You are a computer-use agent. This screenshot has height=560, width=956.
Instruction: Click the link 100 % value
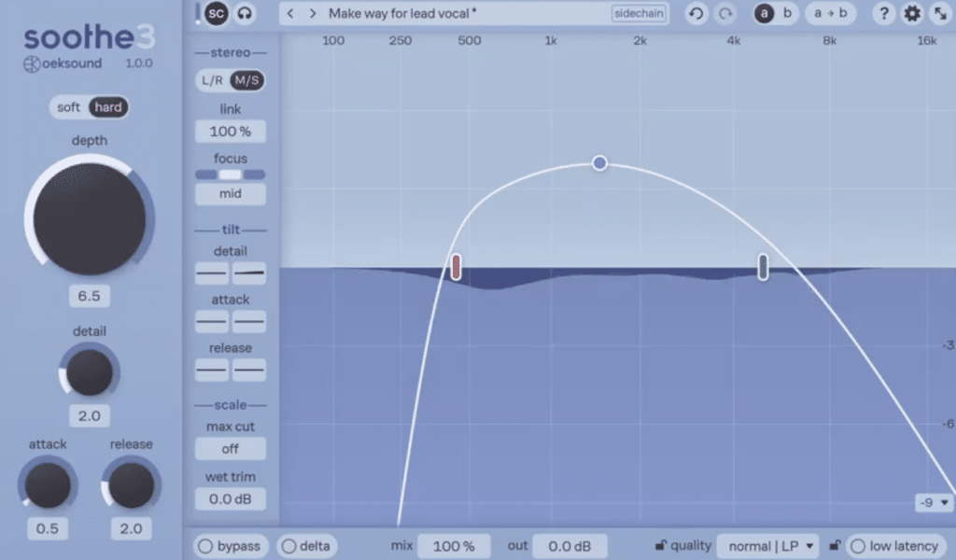231,132
